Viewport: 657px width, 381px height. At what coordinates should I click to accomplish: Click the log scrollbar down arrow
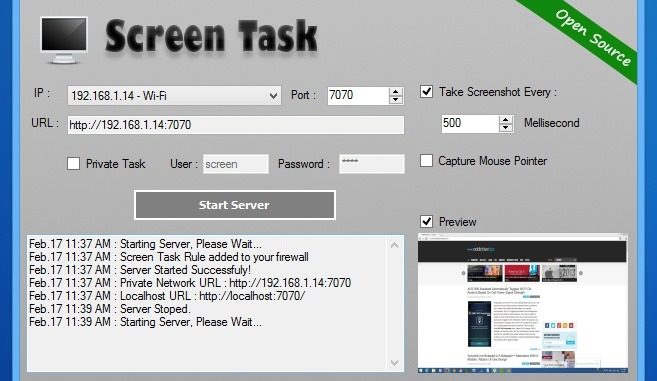394,363
